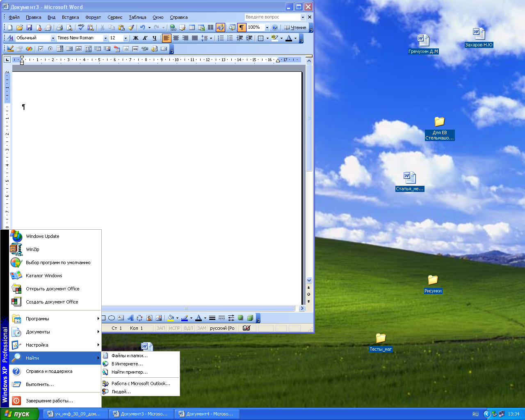
Task: Click the Open folder toolbar icon
Action: tap(19, 27)
